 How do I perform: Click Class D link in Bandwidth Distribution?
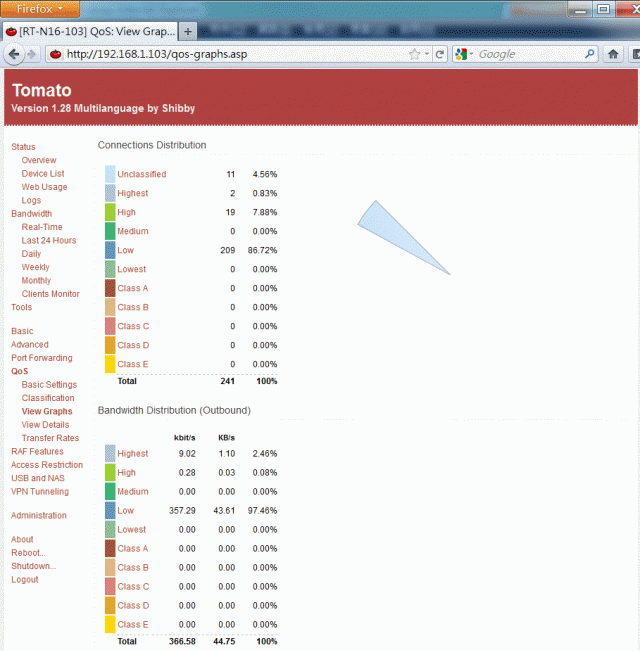pyautogui.click(x=133, y=605)
